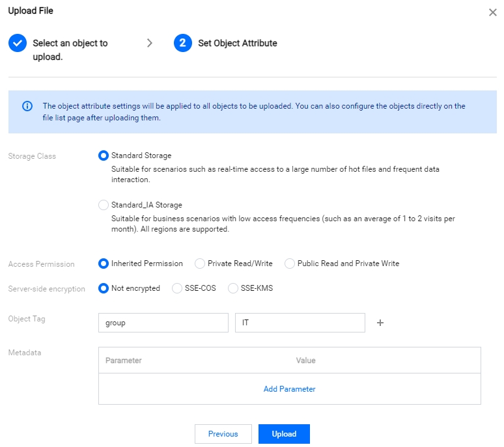Screen dimensions: 504x447
Task: Click the Upload button
Action: pos(284,434)
